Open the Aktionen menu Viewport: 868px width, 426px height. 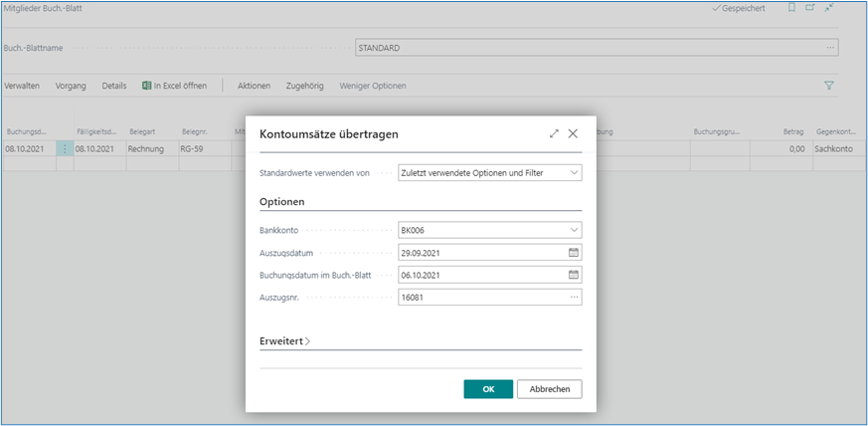point(254,87)
